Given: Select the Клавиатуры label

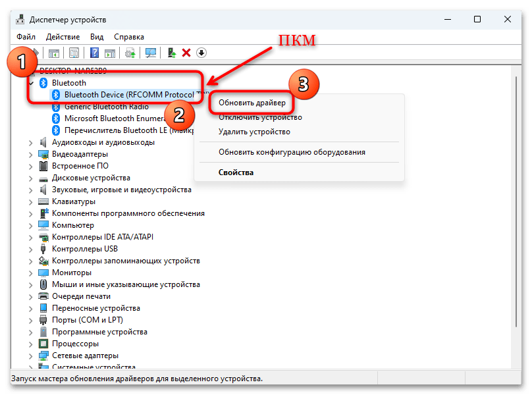Looking at the screenshot, I should pyautogui.click(x=74, y=201).
